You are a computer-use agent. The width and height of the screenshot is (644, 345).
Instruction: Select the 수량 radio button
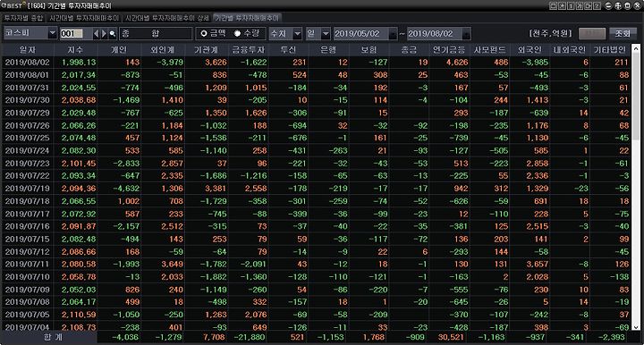tap(237, 34)
